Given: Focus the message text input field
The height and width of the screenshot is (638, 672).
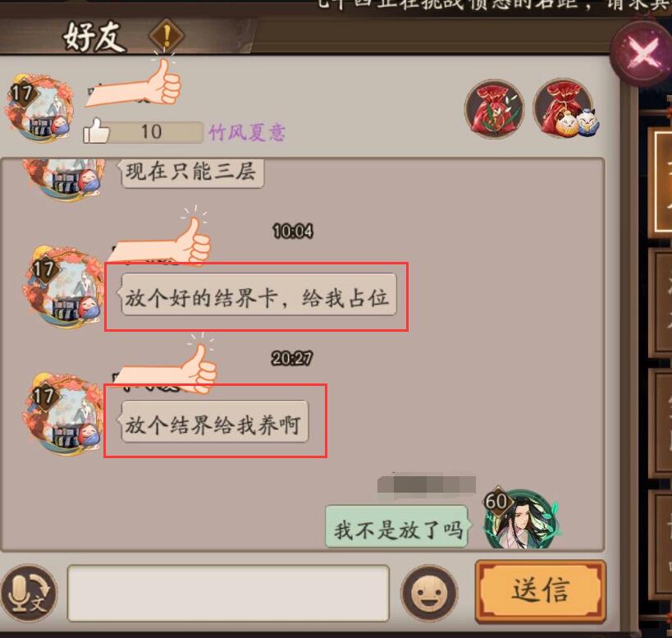Looking at the screenshot, I should coord(228,594).
